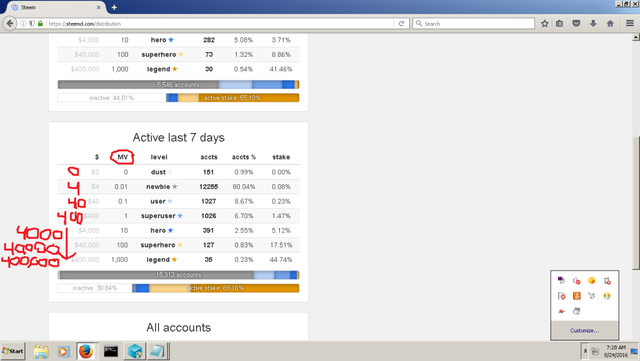Show bookmarks list icon in toolbar

560,24
